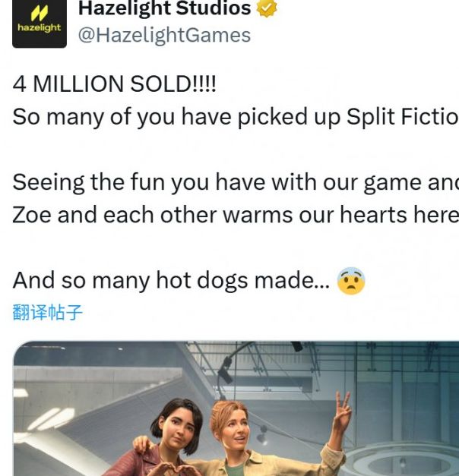Click the "And so many hot dogs made" text
Screen dimensions: 459x476
[171, 280]
